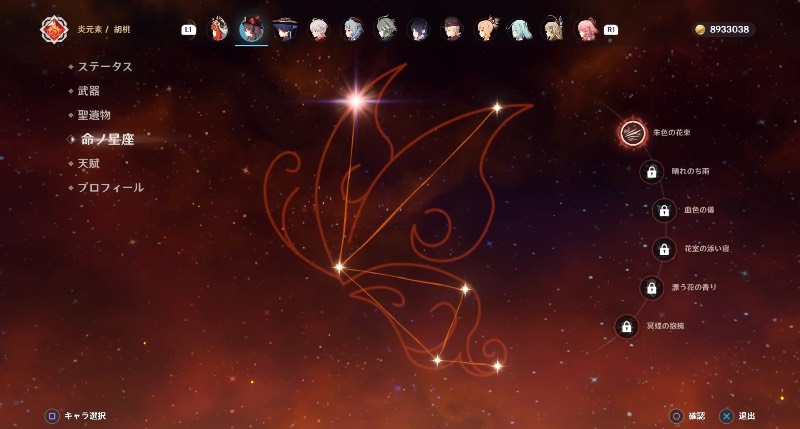Select the white-haired character in red portrait
This screenshot has height=429, width=800.
318,29
